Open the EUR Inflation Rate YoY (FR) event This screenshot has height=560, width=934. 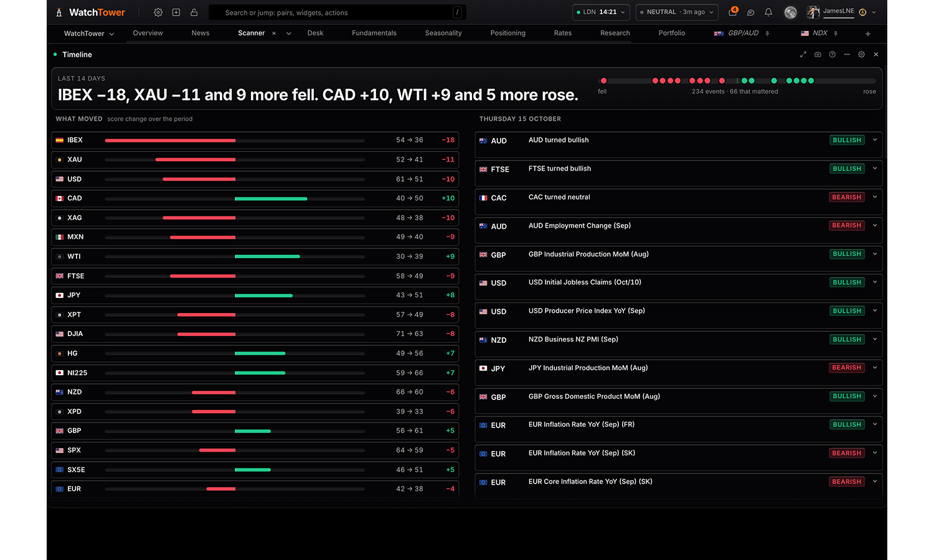pyautogui.click(x=678, y=428)
